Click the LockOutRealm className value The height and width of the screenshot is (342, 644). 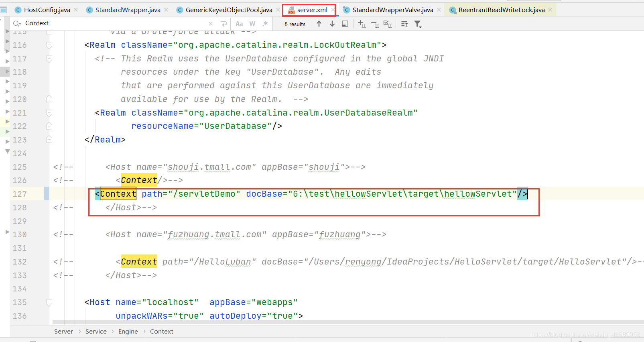[277, 45]
